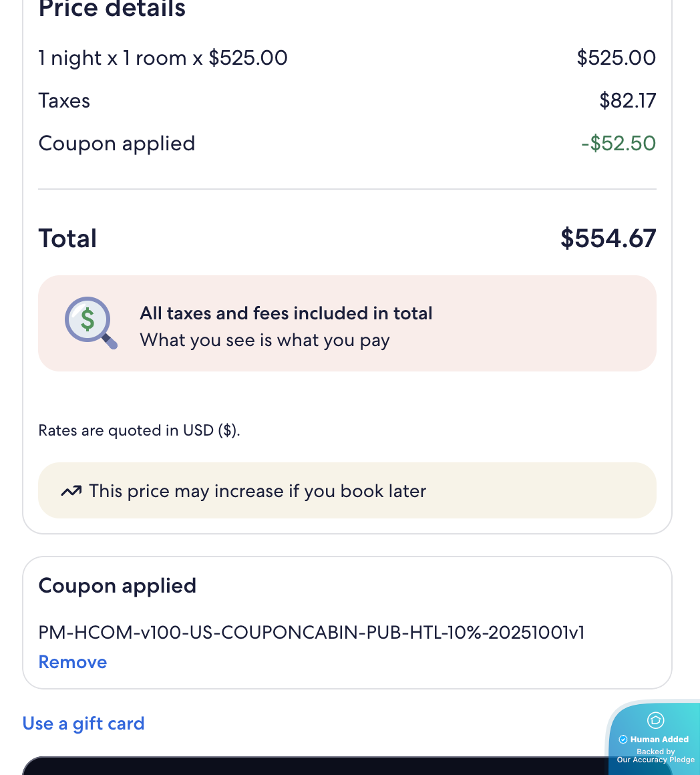Click the 1 night x 1 room line
The width and height of the screenshot is (700, 775).
click(x=163, y=58)
